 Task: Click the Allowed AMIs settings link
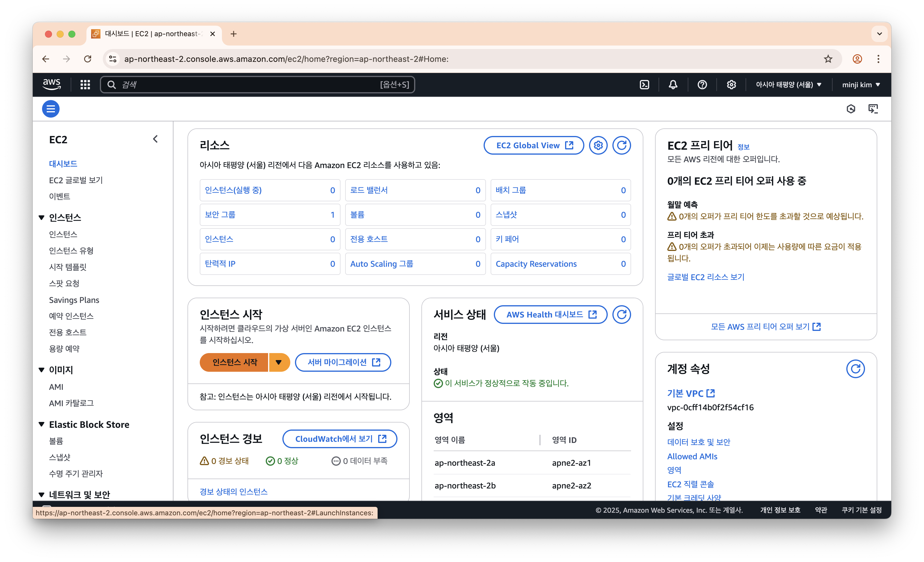click(692, 456)
